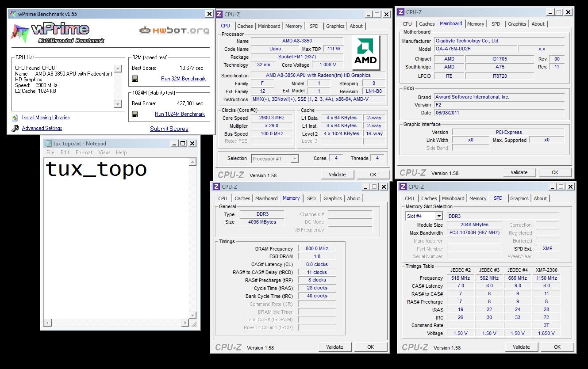Click the Install Missing Libraries icon

15,118
